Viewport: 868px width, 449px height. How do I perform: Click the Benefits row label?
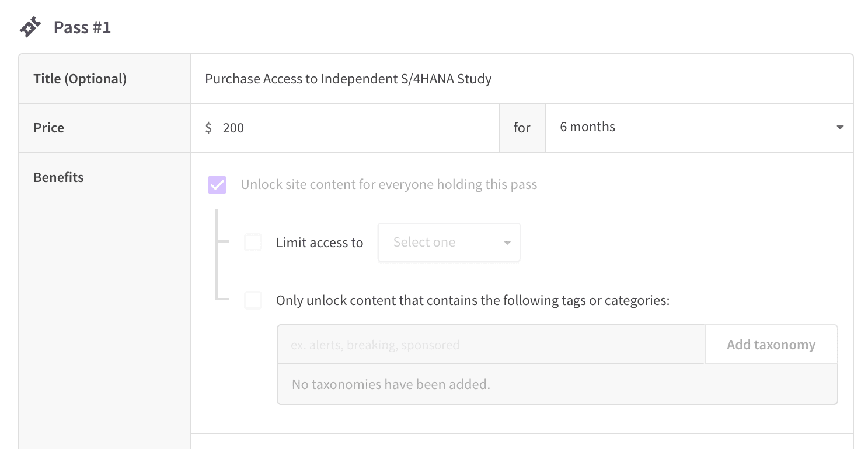point(58,177)
